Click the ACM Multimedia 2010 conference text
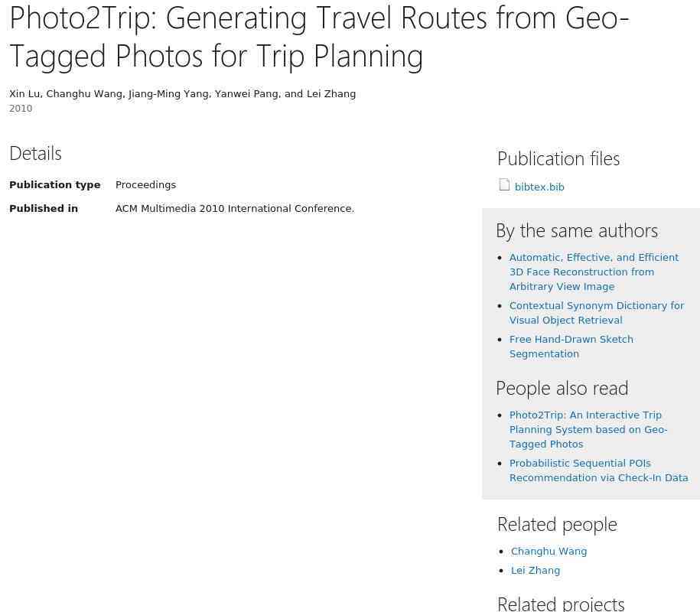The width and height of the screenshot is (700, 612). [x=234, y=209]
